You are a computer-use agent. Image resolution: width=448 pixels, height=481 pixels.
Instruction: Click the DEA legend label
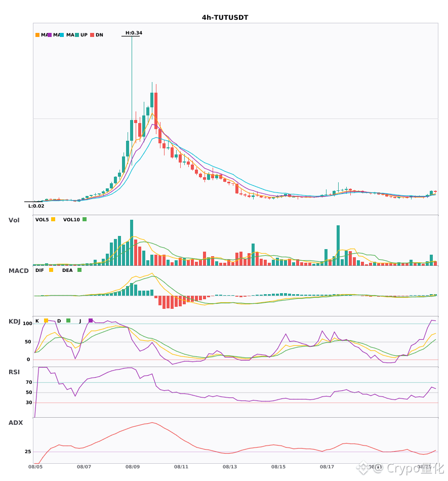point(67,270)
